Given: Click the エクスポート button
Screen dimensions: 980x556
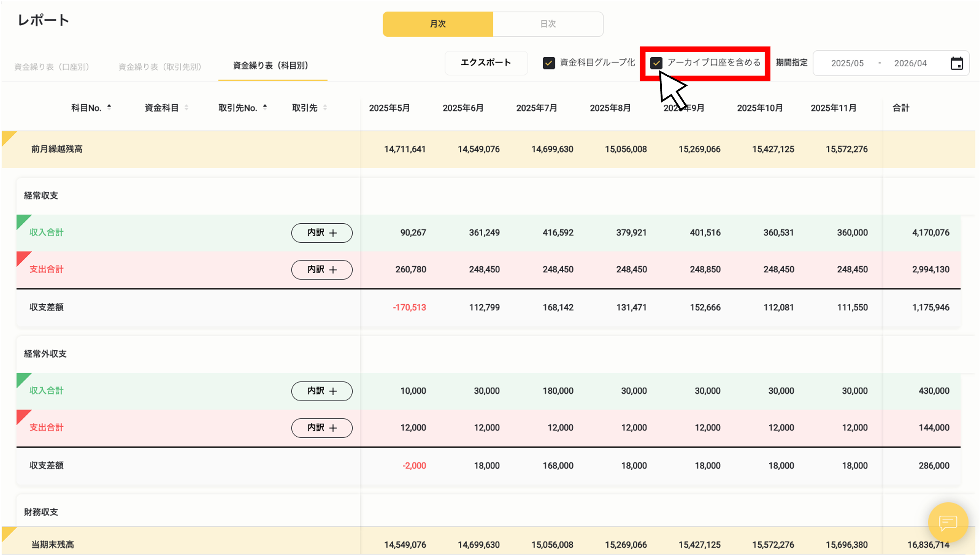Looking at the screenshot, I should tap(486, 62).
